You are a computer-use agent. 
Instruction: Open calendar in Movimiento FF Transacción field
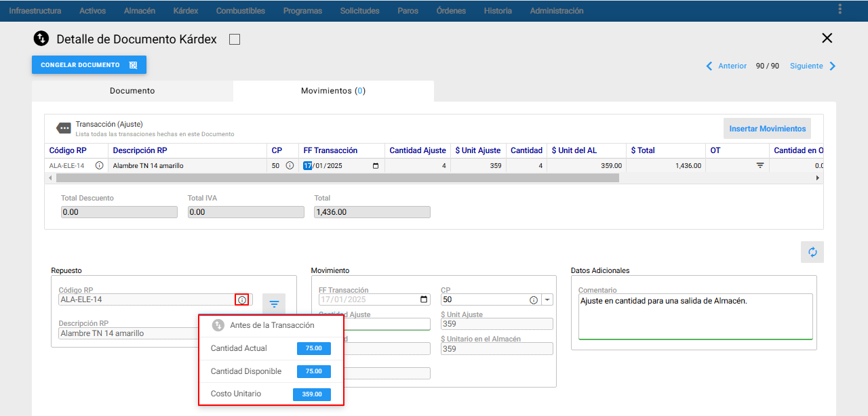coord(424,299)
